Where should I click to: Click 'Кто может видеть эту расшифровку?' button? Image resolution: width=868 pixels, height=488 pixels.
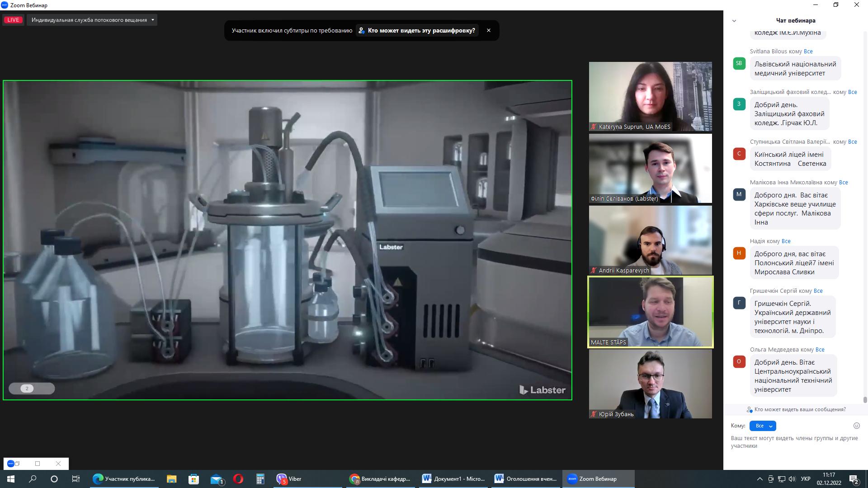[416, 30]
